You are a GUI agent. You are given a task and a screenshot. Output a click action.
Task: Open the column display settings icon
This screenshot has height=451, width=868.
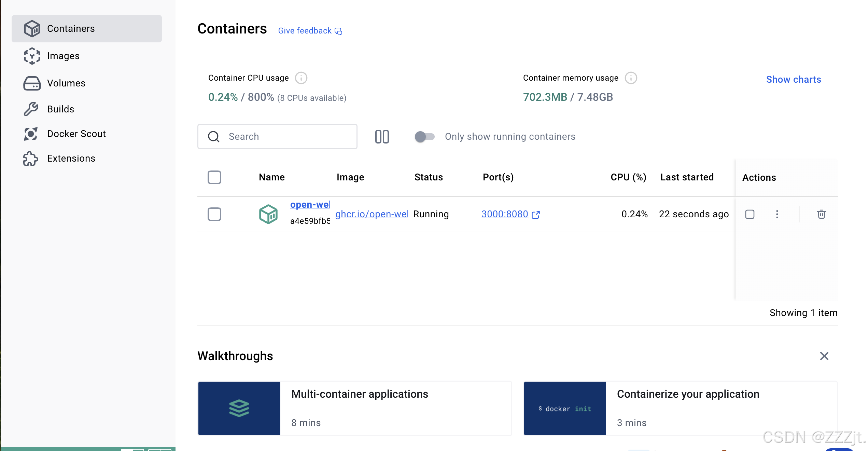(382, 137)
